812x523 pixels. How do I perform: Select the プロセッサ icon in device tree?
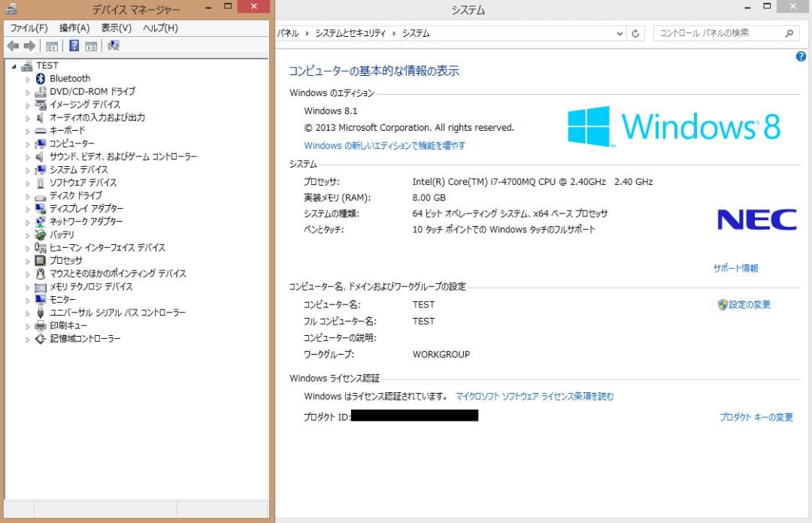[x=41, y=261]
